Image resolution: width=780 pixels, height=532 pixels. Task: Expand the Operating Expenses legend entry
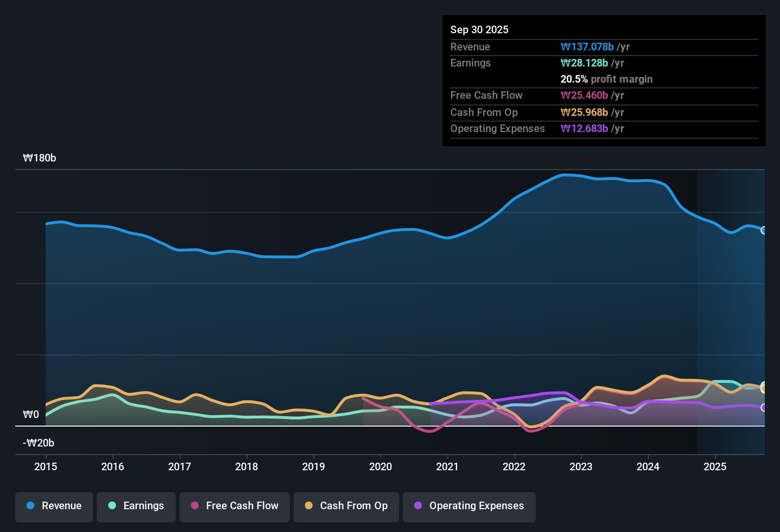469,506
